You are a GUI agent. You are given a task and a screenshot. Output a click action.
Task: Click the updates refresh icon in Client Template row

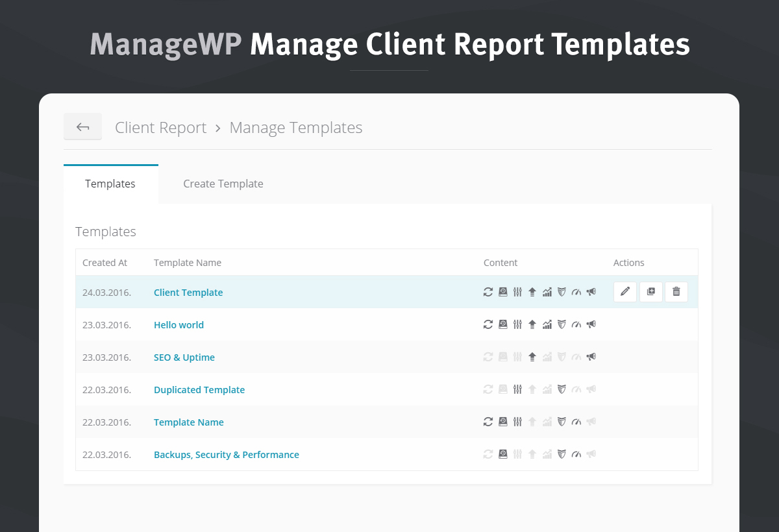[x=488, y=292]
